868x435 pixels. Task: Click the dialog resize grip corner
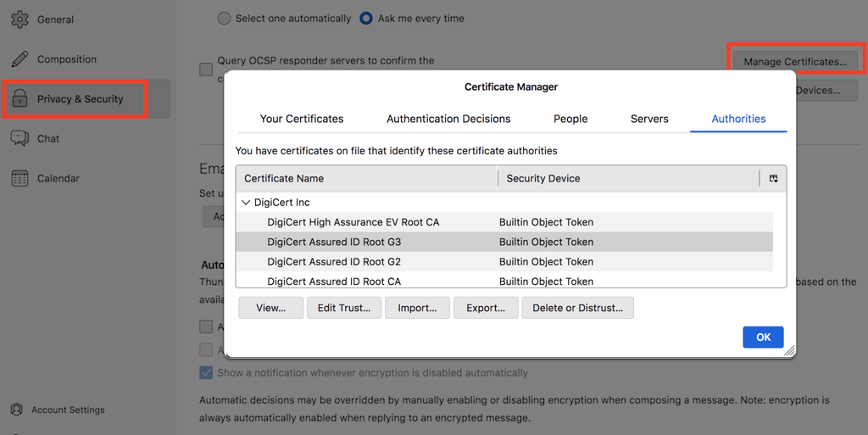click(790, 351)
